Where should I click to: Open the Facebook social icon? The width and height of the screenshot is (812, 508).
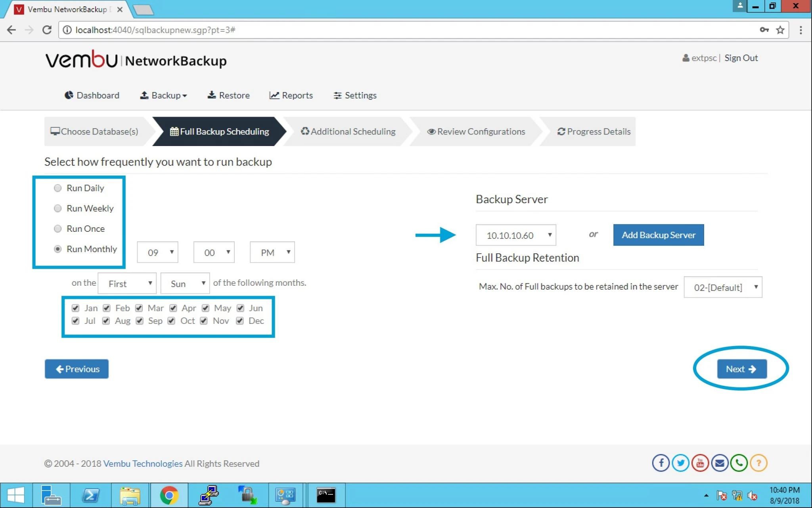coord(661,463)
